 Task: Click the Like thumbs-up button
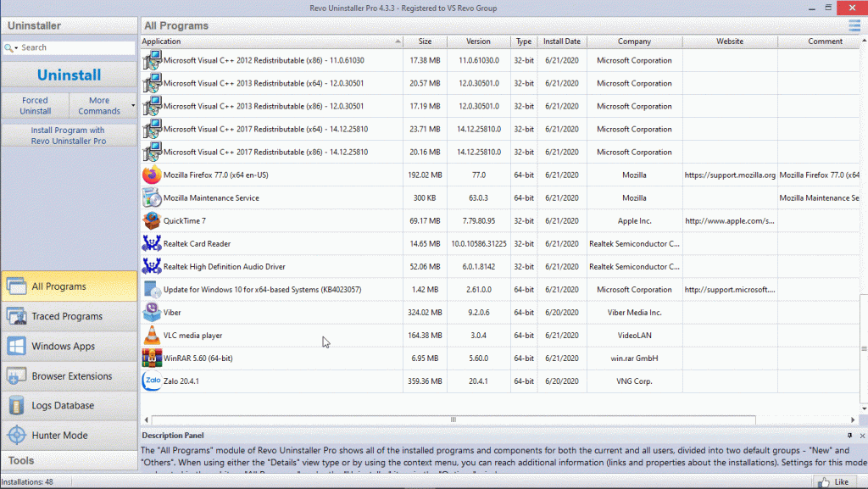pos(835,482)
